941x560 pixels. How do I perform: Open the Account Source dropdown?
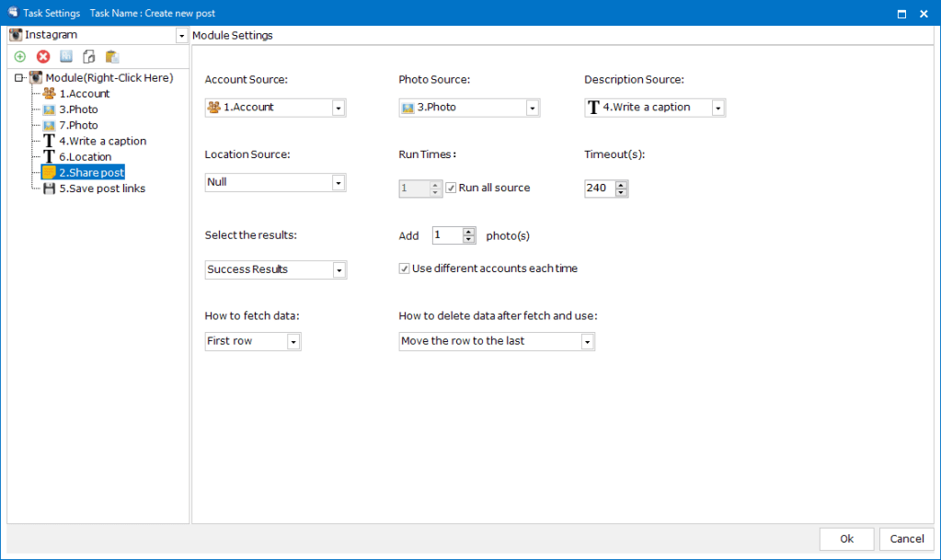tap(339, 108)
